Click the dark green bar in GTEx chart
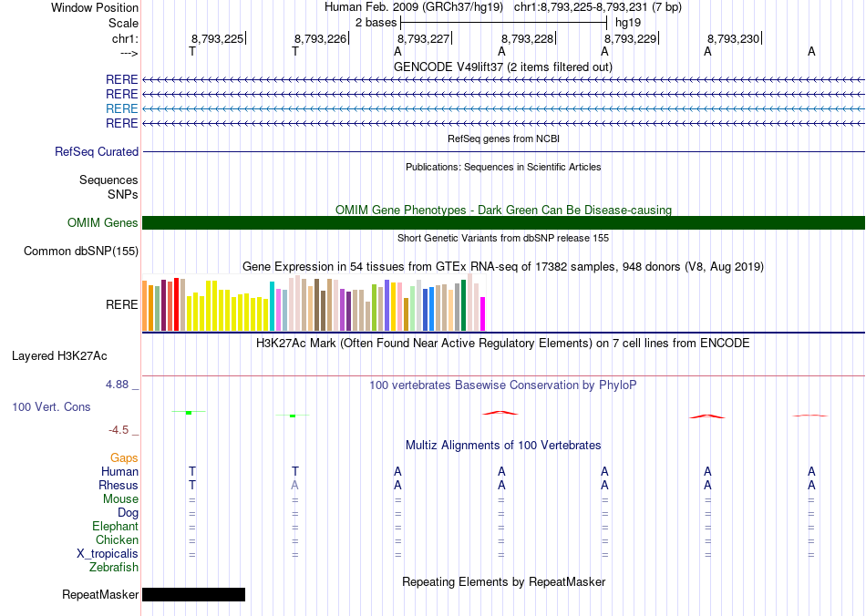 (x=463, y=305)
